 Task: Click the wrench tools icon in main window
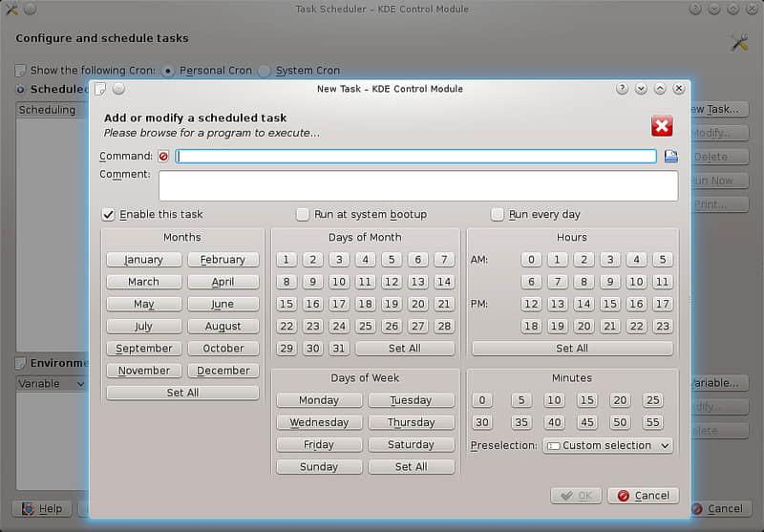[738, 42]
